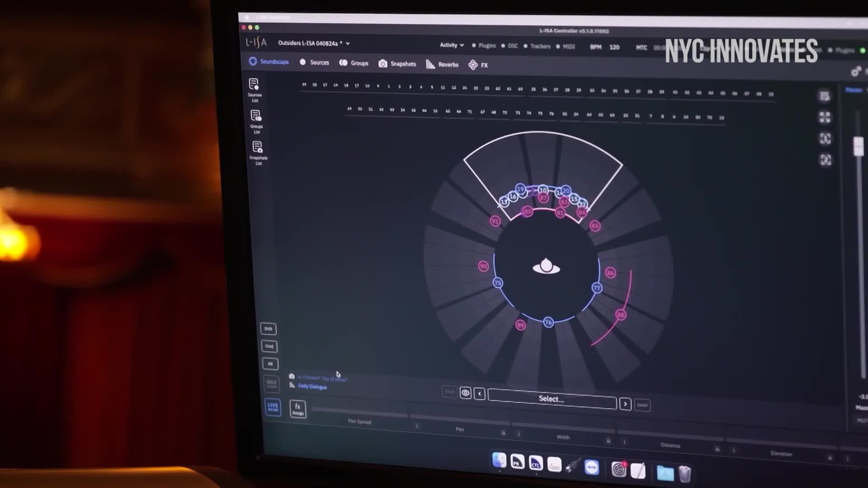The height and width of the screenshot is (488, 868).
Task: Toggle the lock icon next to Pan
Action: tap(503, 432)
